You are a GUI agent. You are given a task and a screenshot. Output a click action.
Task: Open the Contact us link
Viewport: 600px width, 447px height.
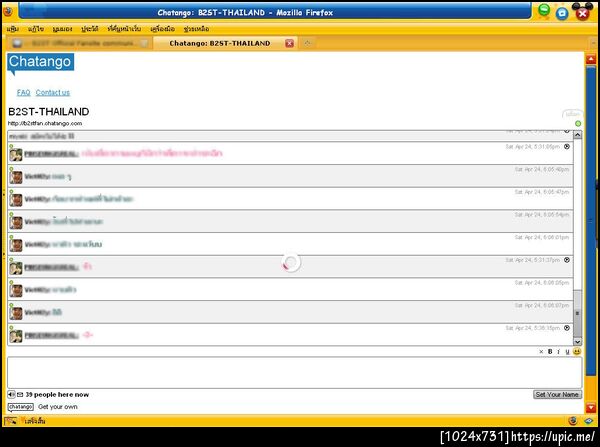coord(53,92)
